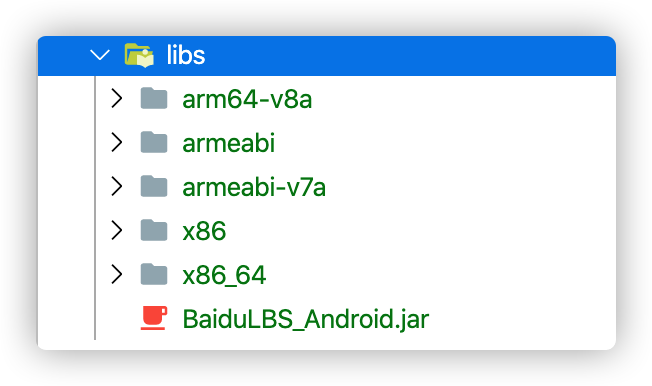Click the libs library folder icon
This screenshot has height=386, width=652.
(x=139, y=55)
